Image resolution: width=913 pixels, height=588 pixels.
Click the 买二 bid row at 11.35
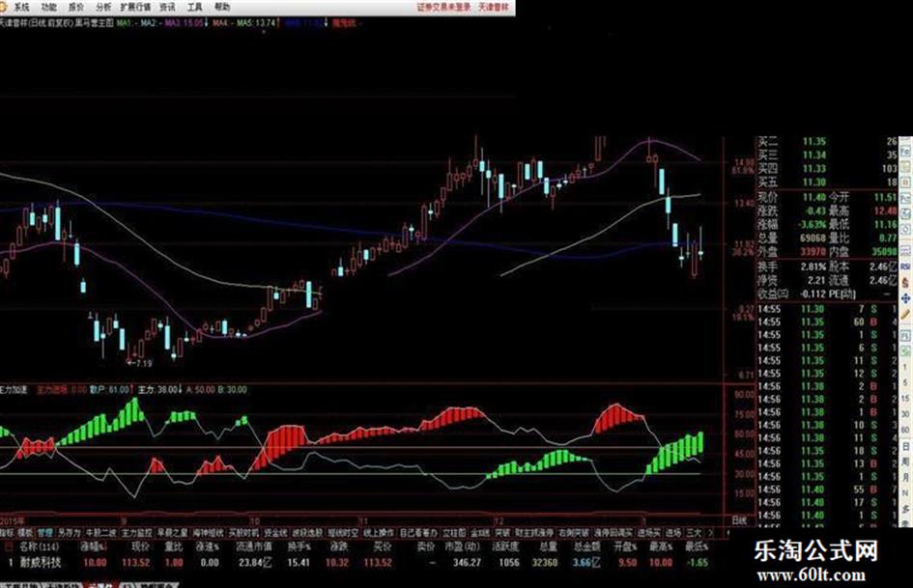827,142
